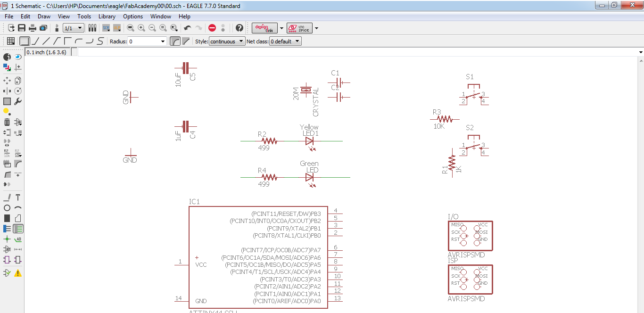
Task: Toggle the active Net tool
Action: (18, 229)
